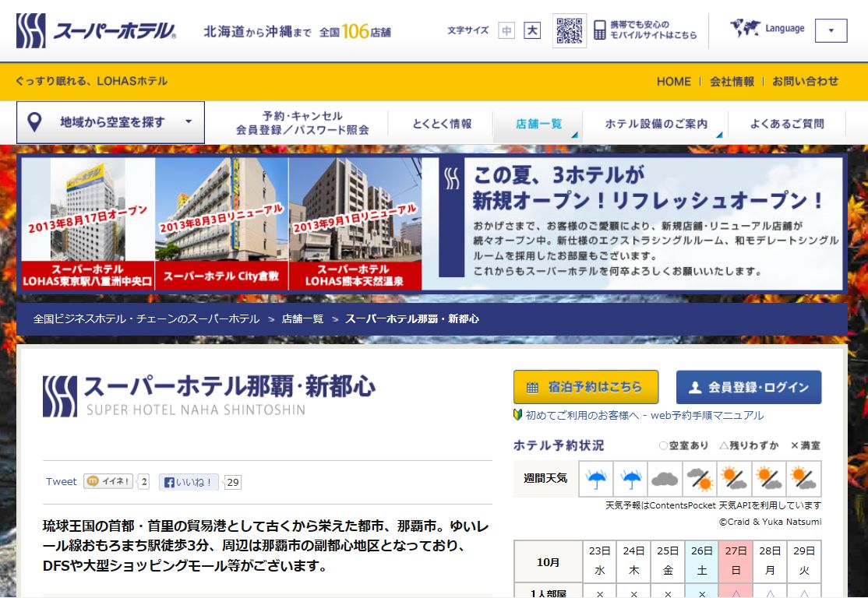Click first sunny-then-cloudy weather icon under 27日
868x598 pixels.
point(735,479)
